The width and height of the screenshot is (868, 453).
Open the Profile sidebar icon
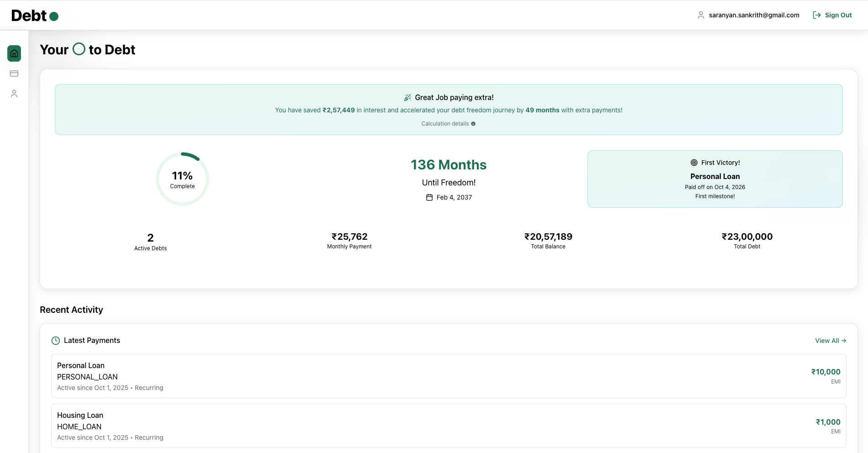[x=14, y=94]
